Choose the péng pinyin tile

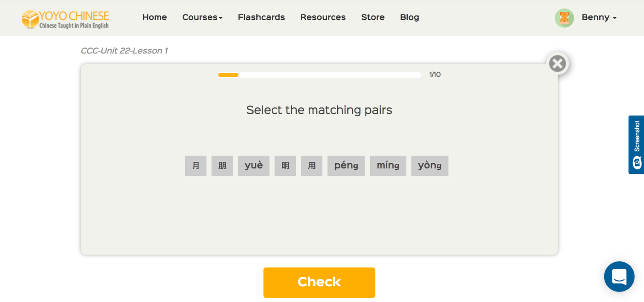[x=346, y=166]
